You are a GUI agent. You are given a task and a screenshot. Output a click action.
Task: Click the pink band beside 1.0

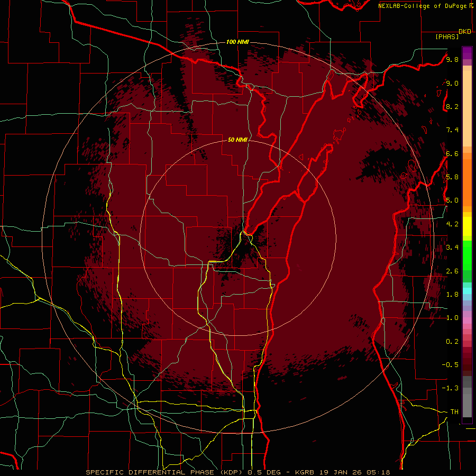pos(467,321)
